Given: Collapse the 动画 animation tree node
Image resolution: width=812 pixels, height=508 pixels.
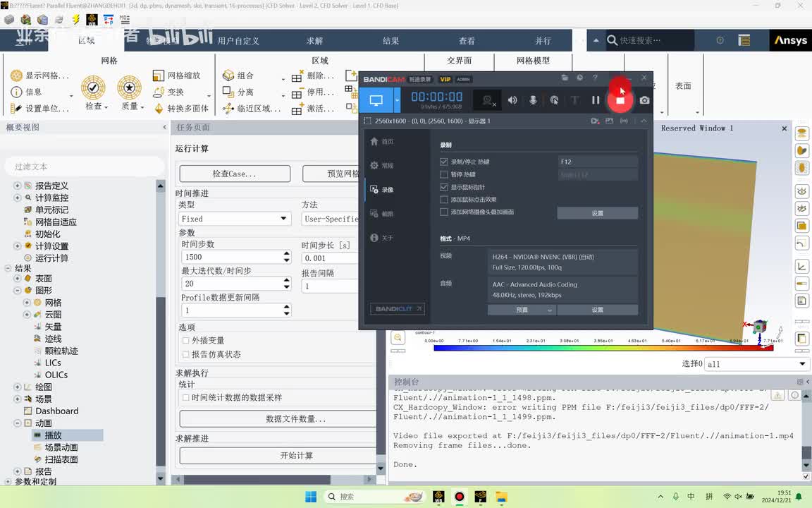Looking at the screenshot, I should (17, 423).
